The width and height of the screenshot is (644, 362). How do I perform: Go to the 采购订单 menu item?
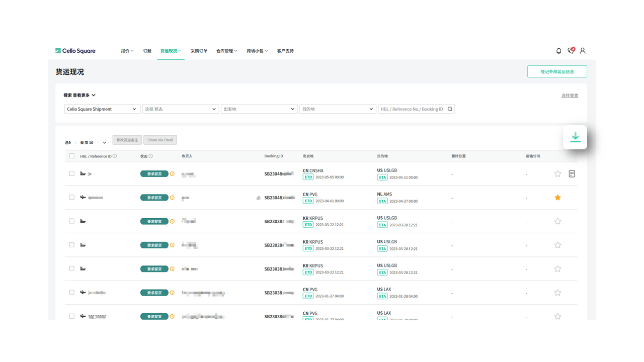click(199, 51)
